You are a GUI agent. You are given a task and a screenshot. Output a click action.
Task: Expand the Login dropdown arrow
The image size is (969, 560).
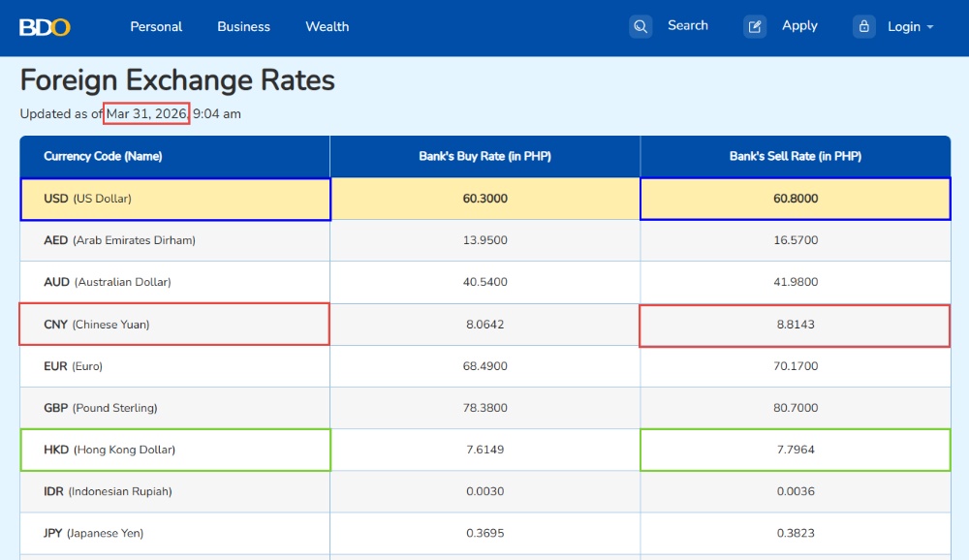[x=930, y=27]
